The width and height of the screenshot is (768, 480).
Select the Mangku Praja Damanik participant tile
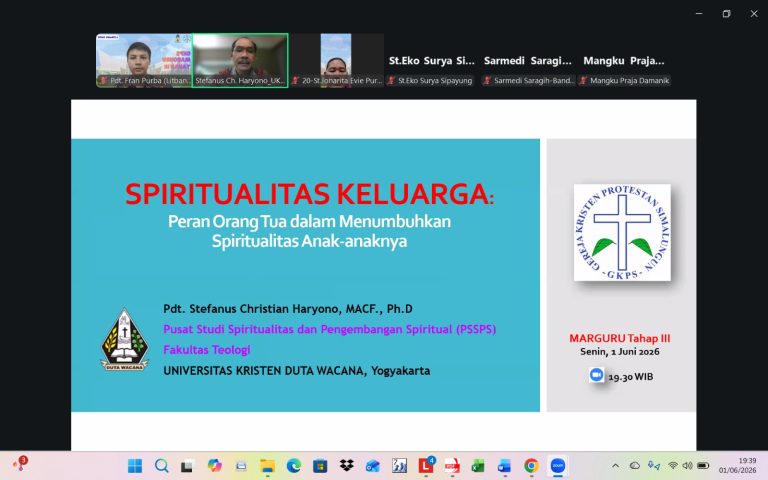tap(624, 60)
